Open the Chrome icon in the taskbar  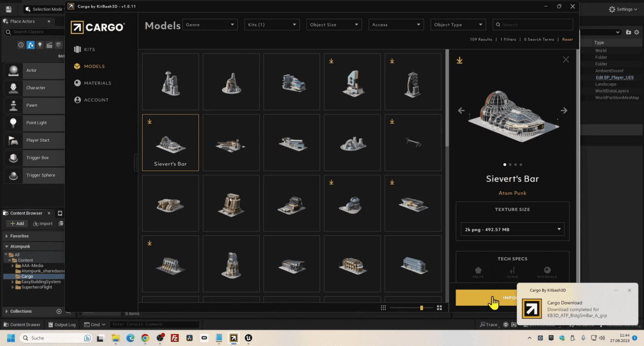point(145,338)
